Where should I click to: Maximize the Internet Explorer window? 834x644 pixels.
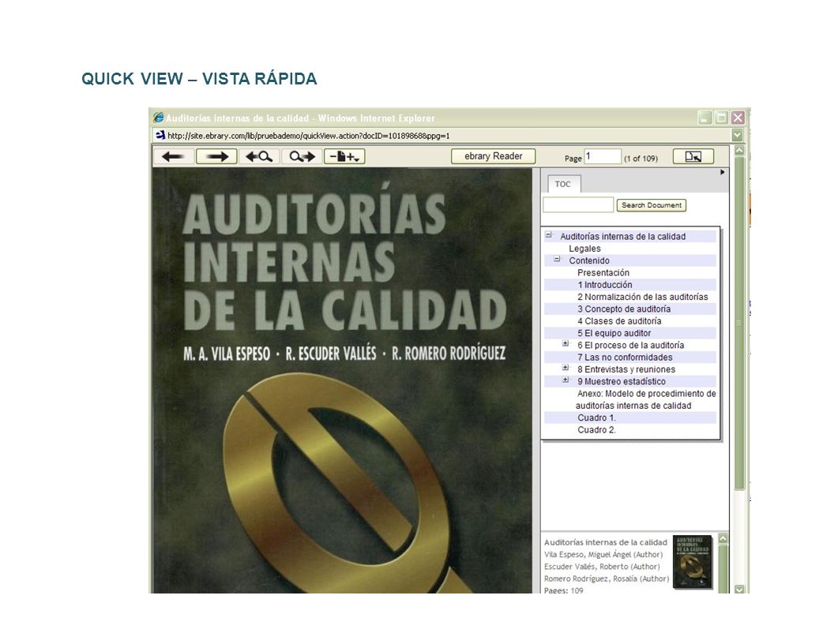tap(721, 118)
